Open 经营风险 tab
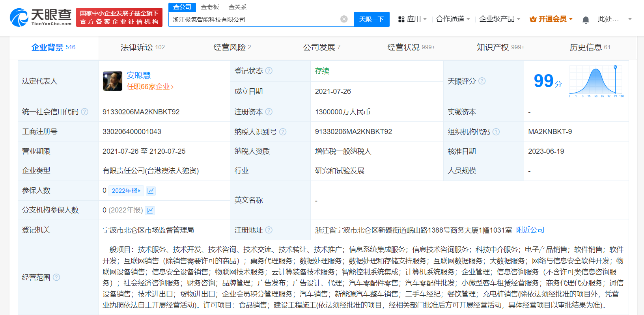644x315 pixels. point(232,47)
